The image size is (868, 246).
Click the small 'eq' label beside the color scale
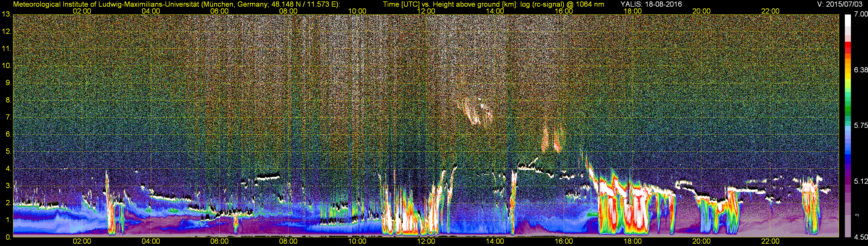tap(857, 214)
